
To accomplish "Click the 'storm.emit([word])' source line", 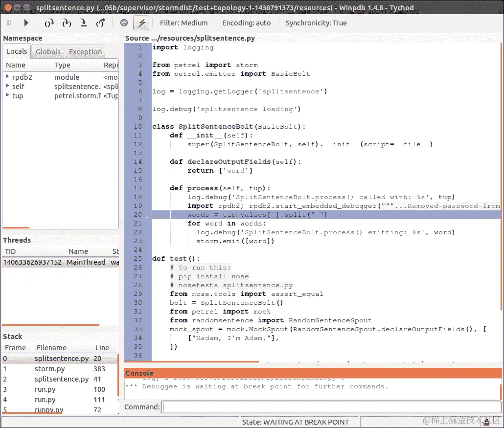I will [235, 241].
